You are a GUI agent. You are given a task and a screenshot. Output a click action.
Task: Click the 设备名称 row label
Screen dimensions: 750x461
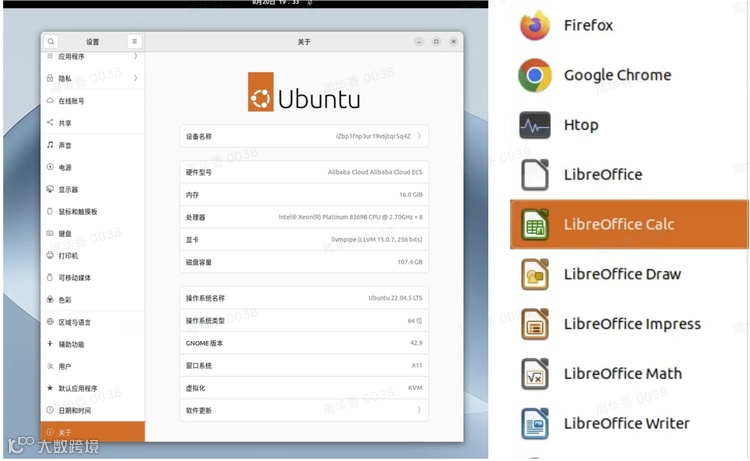point(199,136)
